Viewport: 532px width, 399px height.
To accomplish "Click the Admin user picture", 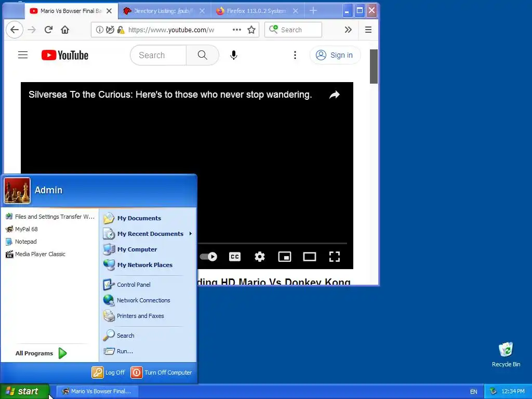I will pyautogui.click(x=17, y=191).
